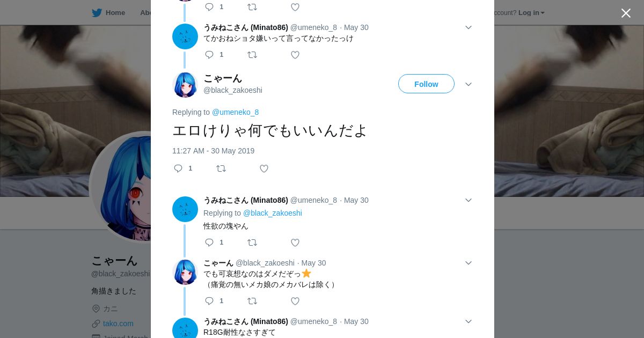Image resolution: width=644 pixels, height=338 pixels.
Task: Visit the tako.com profile link
Action: [x=118, y=324]
